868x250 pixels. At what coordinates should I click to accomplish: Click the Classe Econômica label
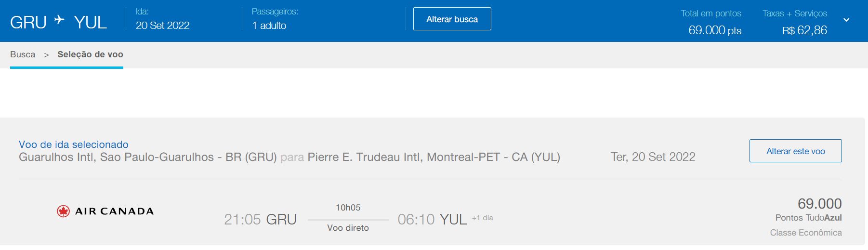pos(805,233)
